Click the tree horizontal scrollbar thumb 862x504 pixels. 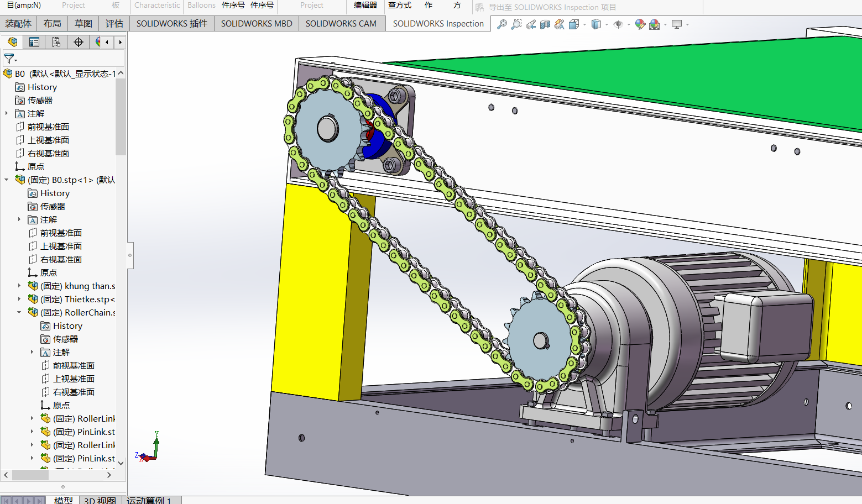coord(30,475)
